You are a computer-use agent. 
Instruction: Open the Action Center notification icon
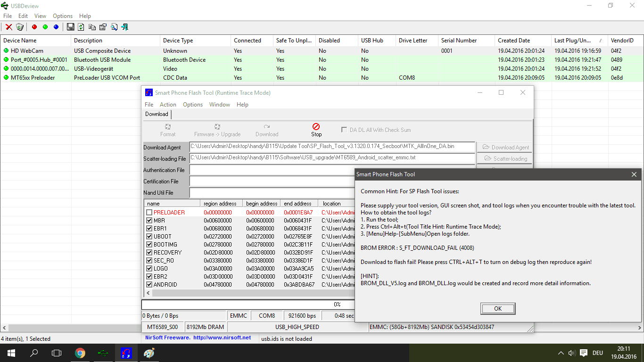click(x=584, y=353)
